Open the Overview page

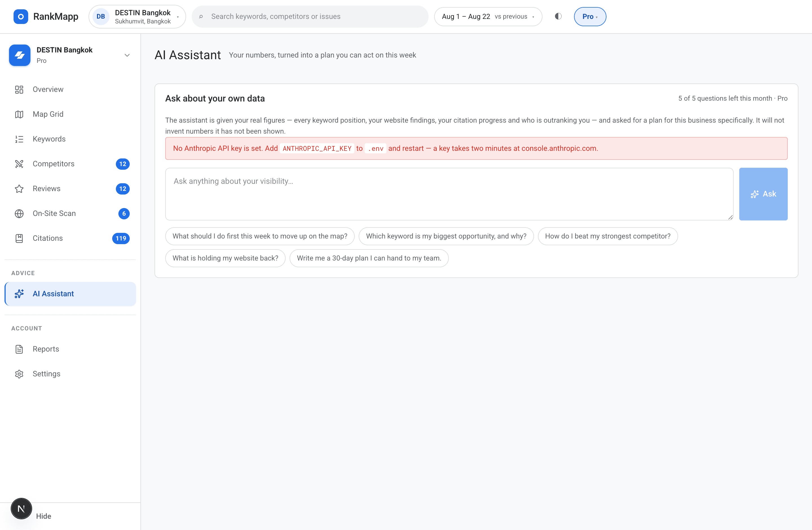tap(70, 89)
